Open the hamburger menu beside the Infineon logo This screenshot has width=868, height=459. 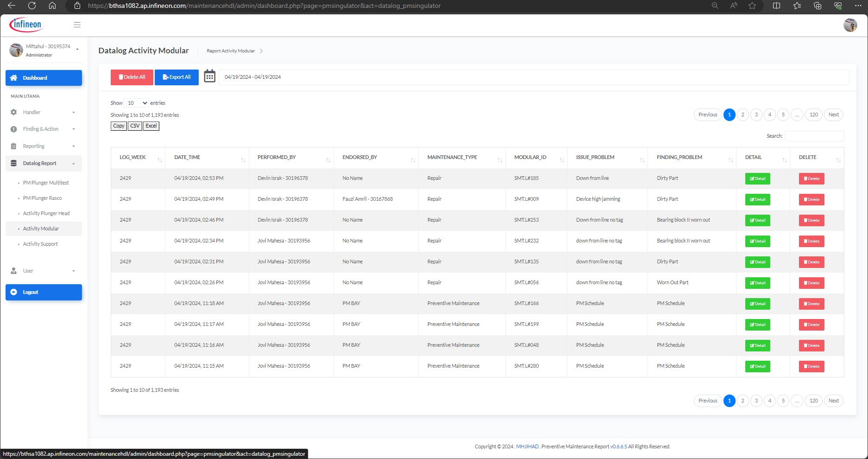click(x=77, y=25)
